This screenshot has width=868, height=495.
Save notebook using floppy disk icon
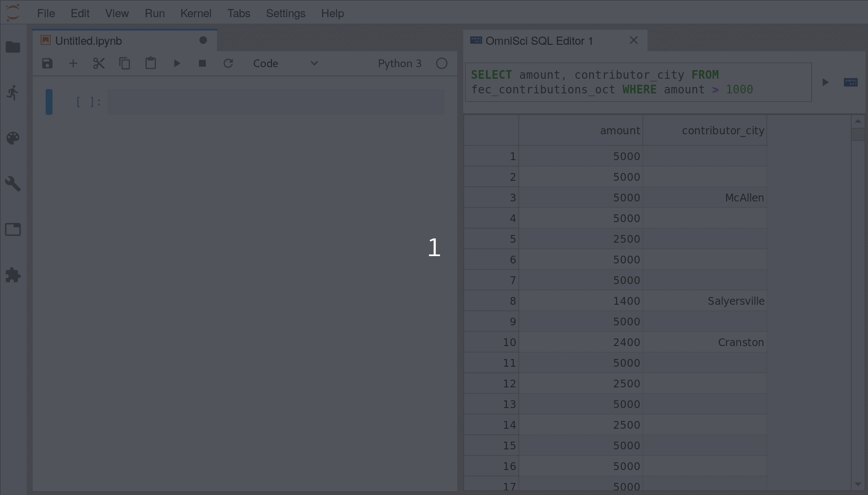(47, 64)
